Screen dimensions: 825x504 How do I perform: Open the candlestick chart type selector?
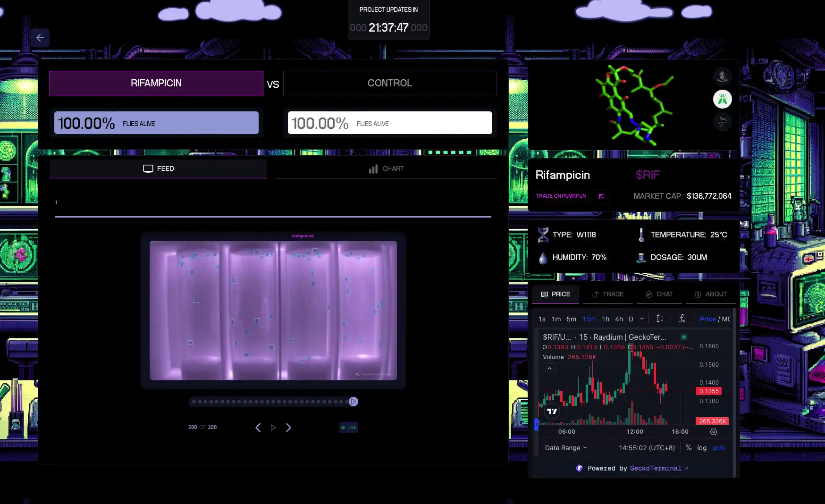click(x=660, y=319)
